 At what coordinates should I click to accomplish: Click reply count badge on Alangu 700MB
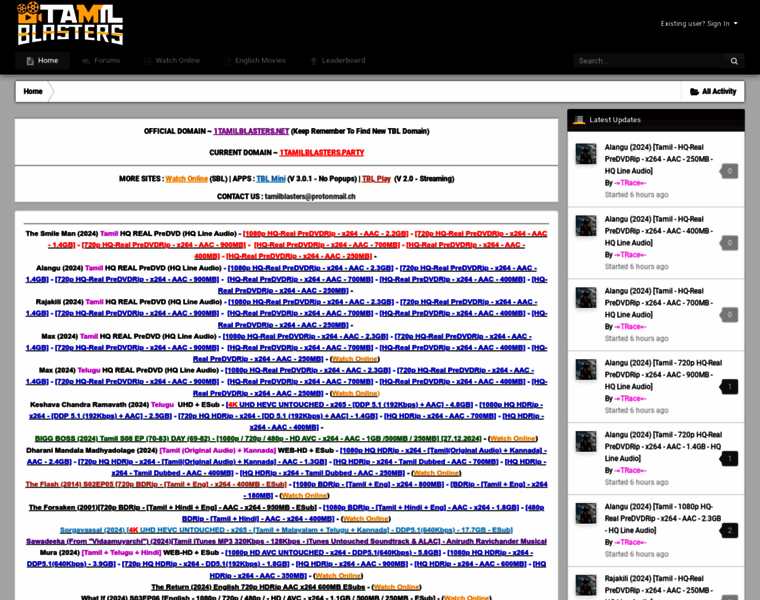(729, 315)
